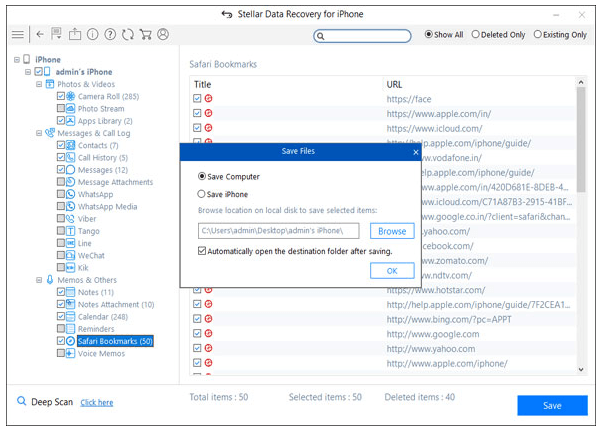Open the user account icon
601x433 pixels.
click(163, 34)
